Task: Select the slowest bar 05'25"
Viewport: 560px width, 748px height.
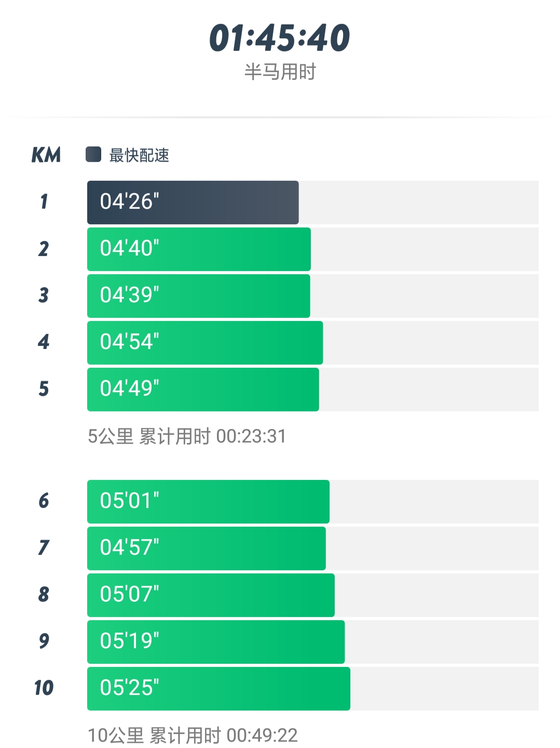Action: tap(218, 688)
